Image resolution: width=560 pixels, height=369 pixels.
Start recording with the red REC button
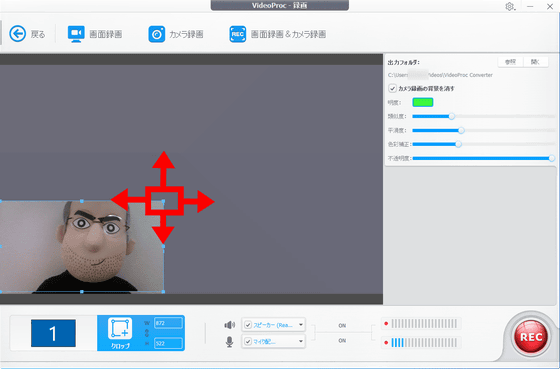click(531, 337)
